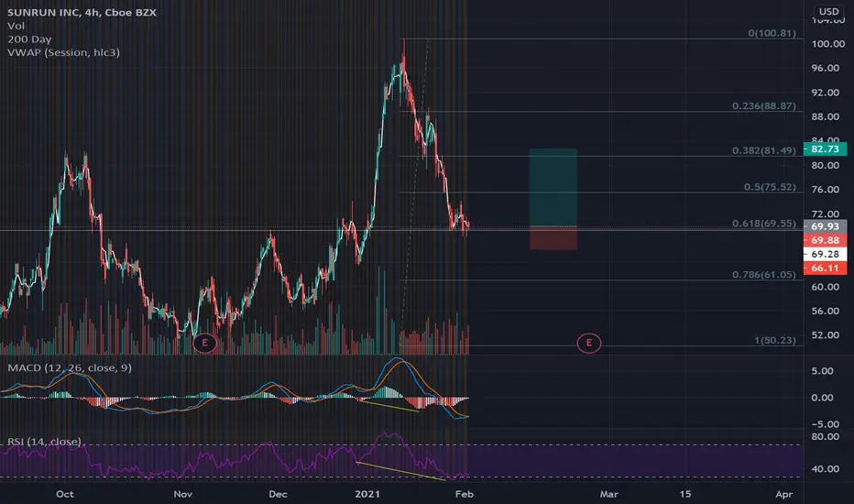Click the Feb date label on time axis

pyautogui.click(x=464, y=494)
